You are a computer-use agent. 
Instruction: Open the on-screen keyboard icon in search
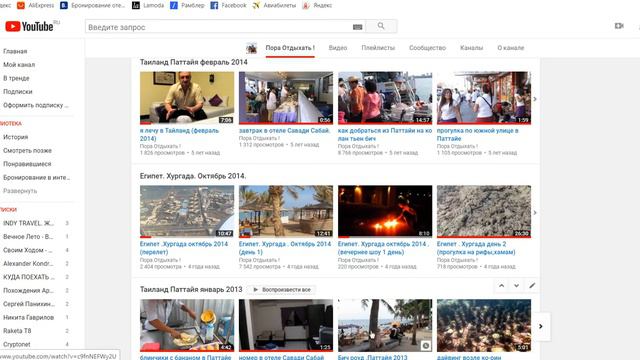coord(358,27)
